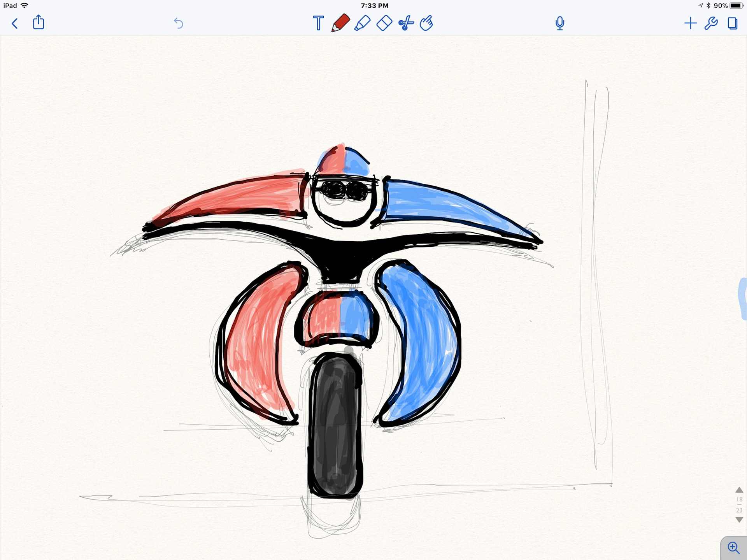747x560 pixels.
Task: Tap the battery indicator in status bar
Action: tap(736, 5)
